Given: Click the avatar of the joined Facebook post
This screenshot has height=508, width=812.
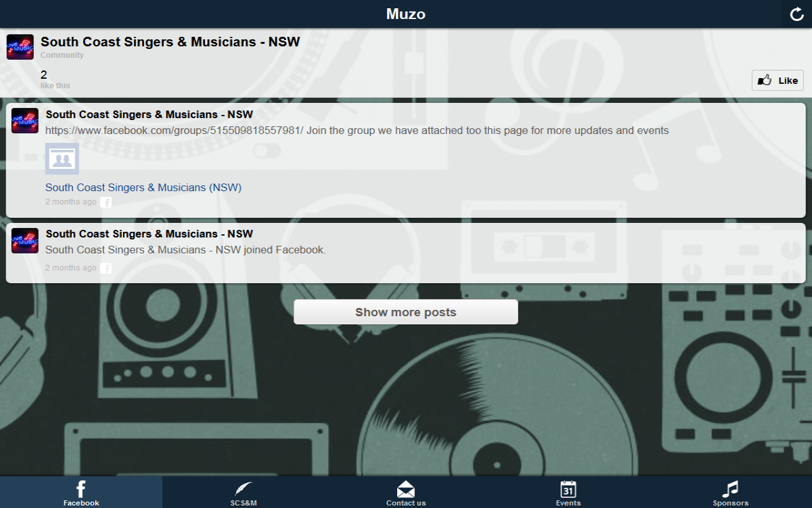Looking at the screenshot, I should click(25, 241).
